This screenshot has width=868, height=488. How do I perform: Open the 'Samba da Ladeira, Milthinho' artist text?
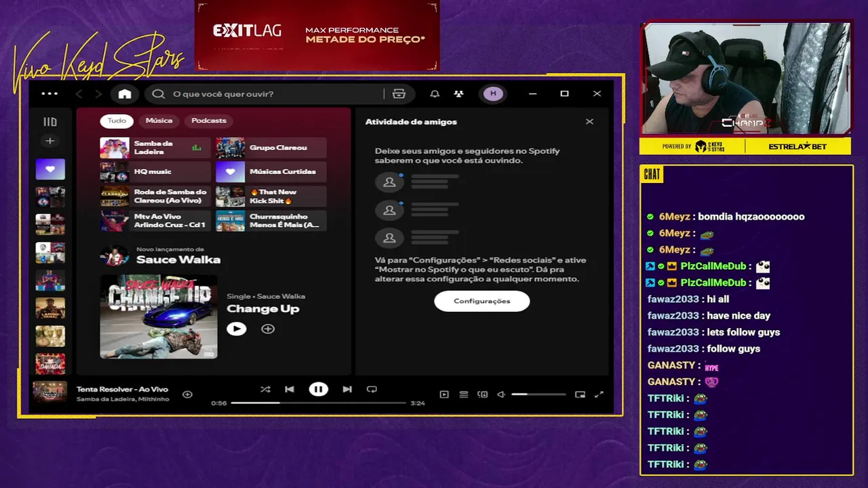pyautogui.click(x=123, y=399)
